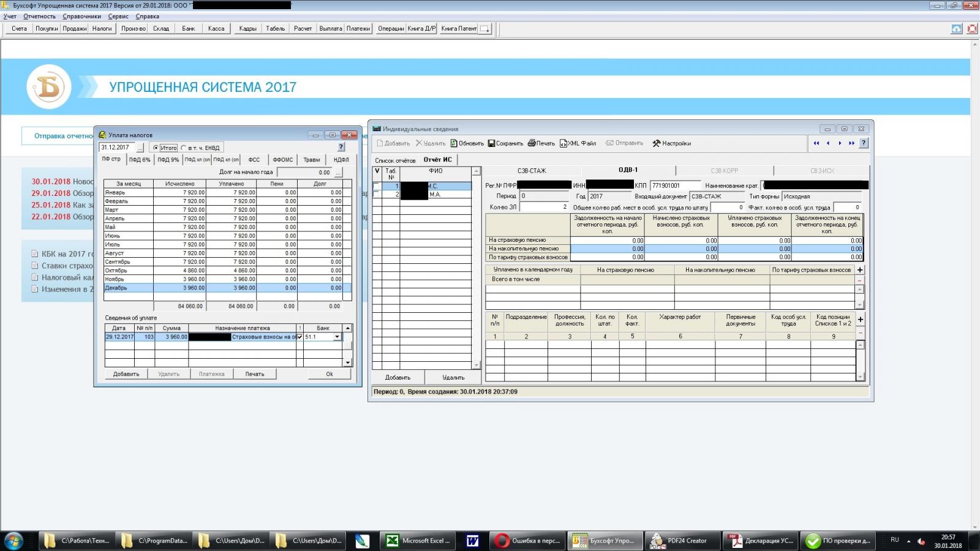Open date picker next to 31.12.2017
Viewport: 980px width, 551px height.
pyautogui.click(x=140, y=148)
